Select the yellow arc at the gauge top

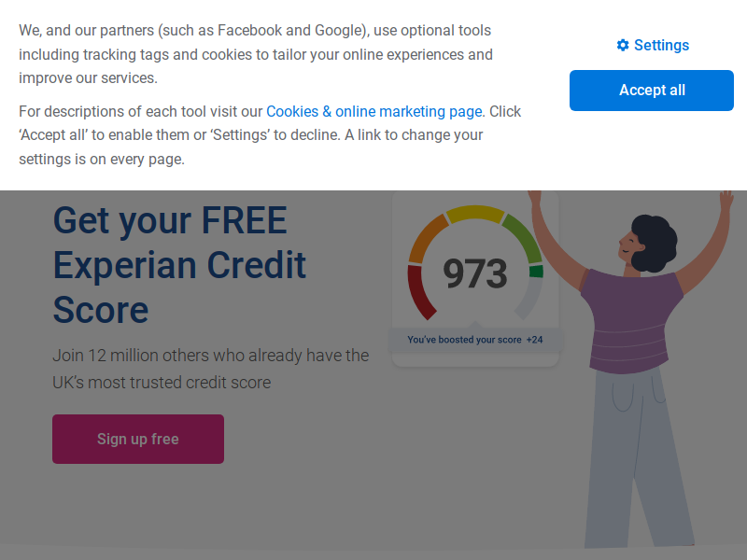(x=475, y=213)
